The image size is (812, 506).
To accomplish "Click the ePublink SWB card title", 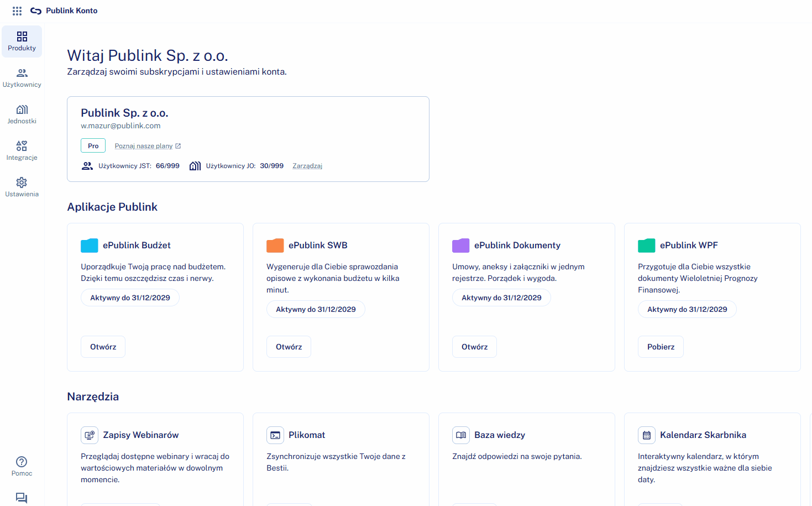I will tap(318, 246).
